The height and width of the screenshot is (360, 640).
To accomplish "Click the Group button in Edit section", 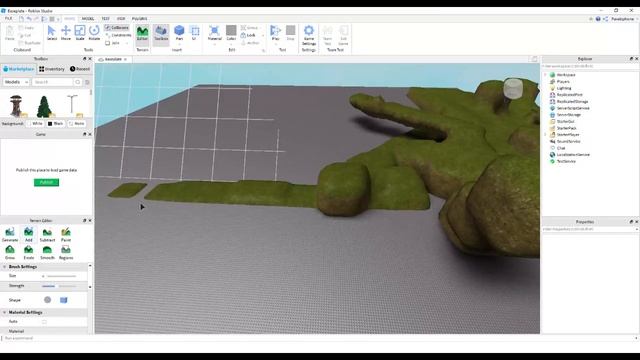I will tap(250, 28).
